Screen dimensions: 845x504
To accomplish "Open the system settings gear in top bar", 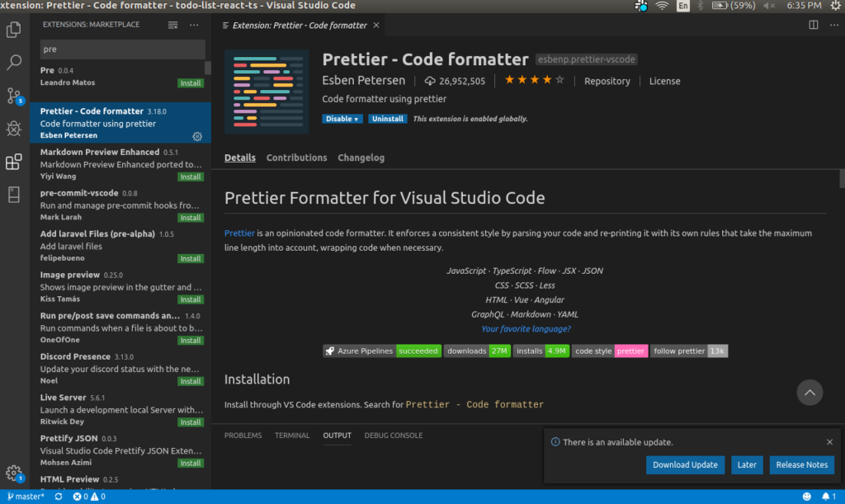I will pos(836,6).
